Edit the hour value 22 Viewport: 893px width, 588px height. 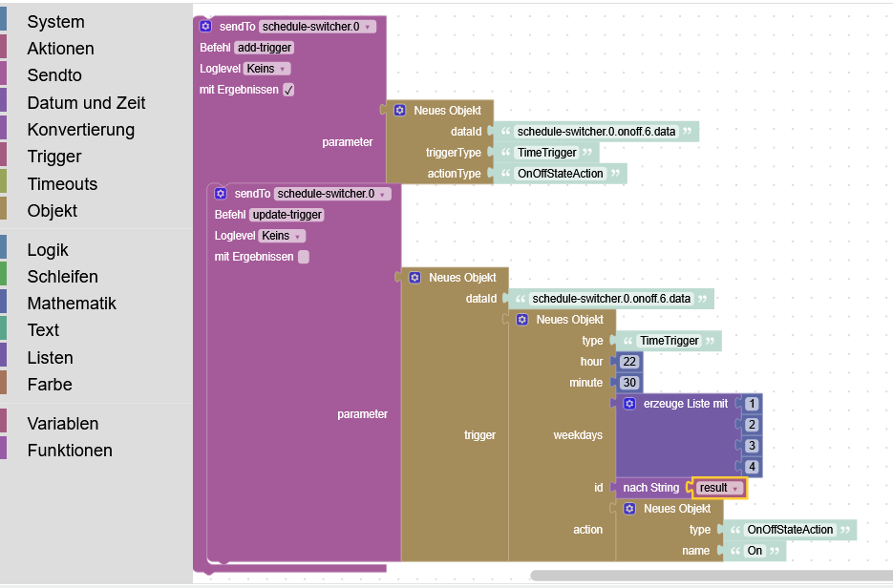(629, 362)
